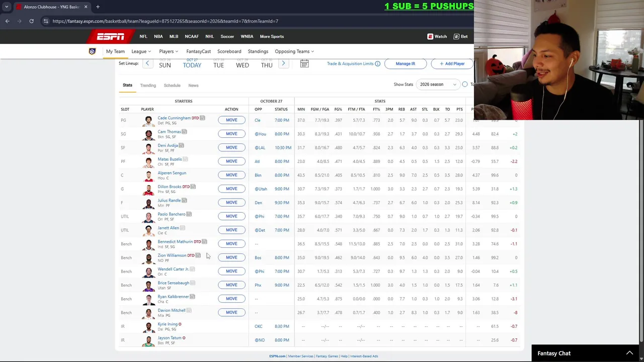Screen dimensions: 644x362
Task: Click the browser back arrow
Action: click(7, 21)
